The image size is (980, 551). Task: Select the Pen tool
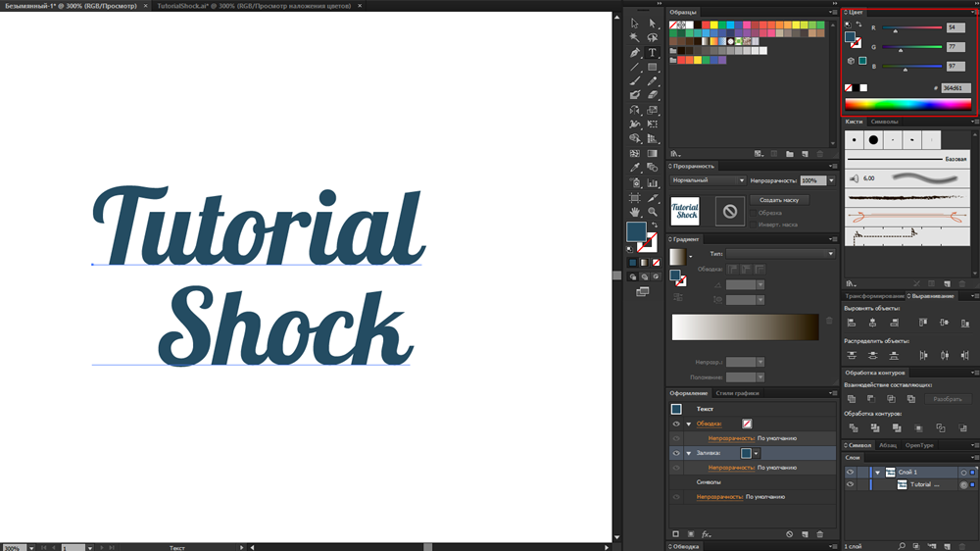(x=634, y=53)
